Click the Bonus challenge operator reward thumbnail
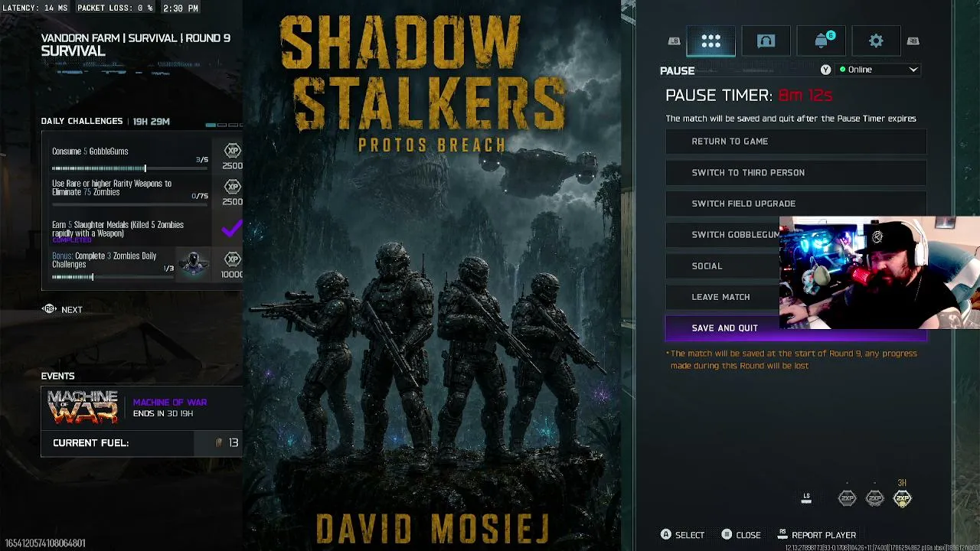The height and width of the screenshot is (551, 980). click(193, 263)
